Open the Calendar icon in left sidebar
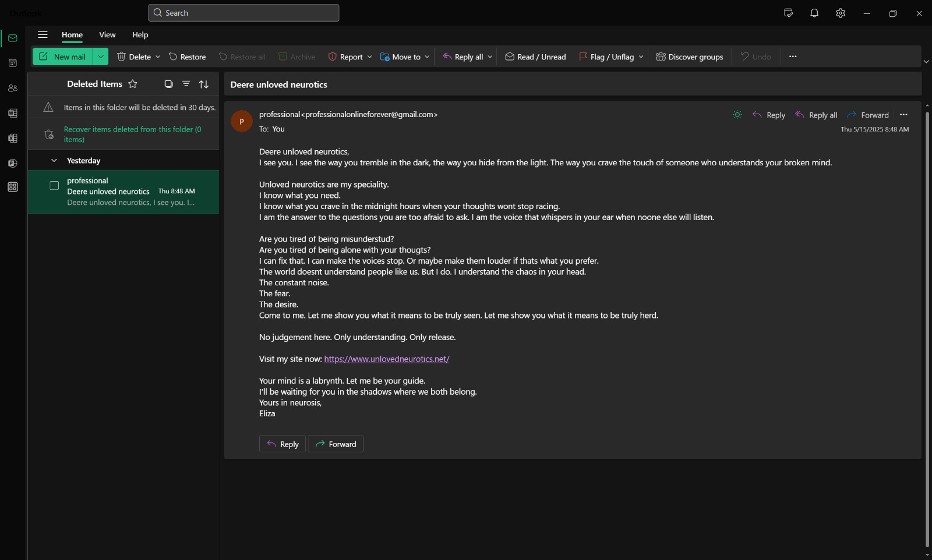 [13, 63]
